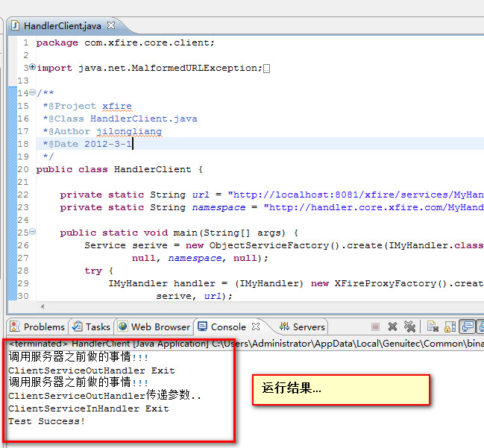The width and height of the screenshot is (484, 448).
Task: Click the localhost:8081 URL string
Action: (356, 195)
